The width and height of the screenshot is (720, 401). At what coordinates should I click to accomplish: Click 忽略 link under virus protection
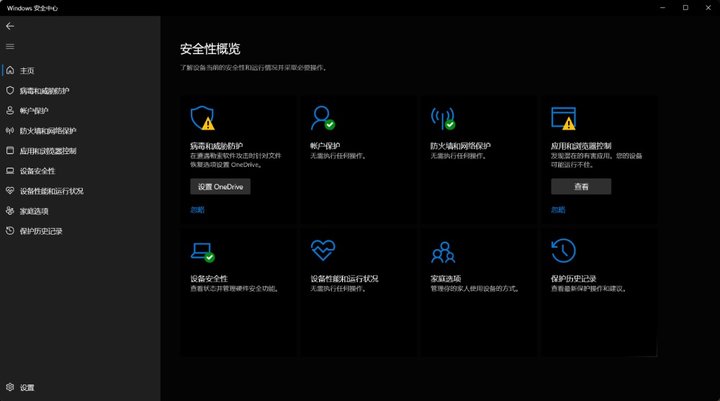pos(197,209)
